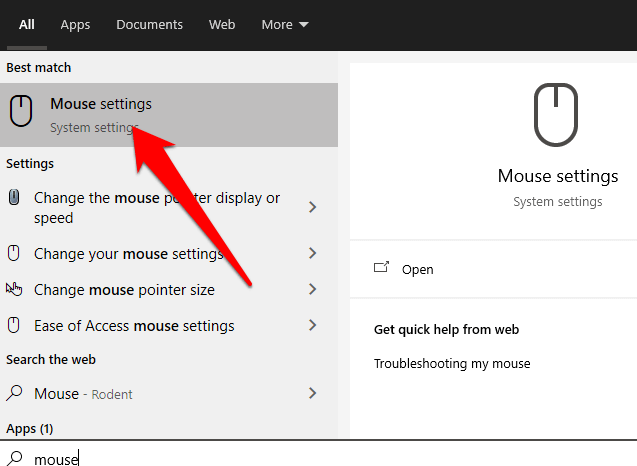This screenshot has width=637, height=466.
Task: Open the Troubleshooting my mouse link
Action: coord(452,363)
